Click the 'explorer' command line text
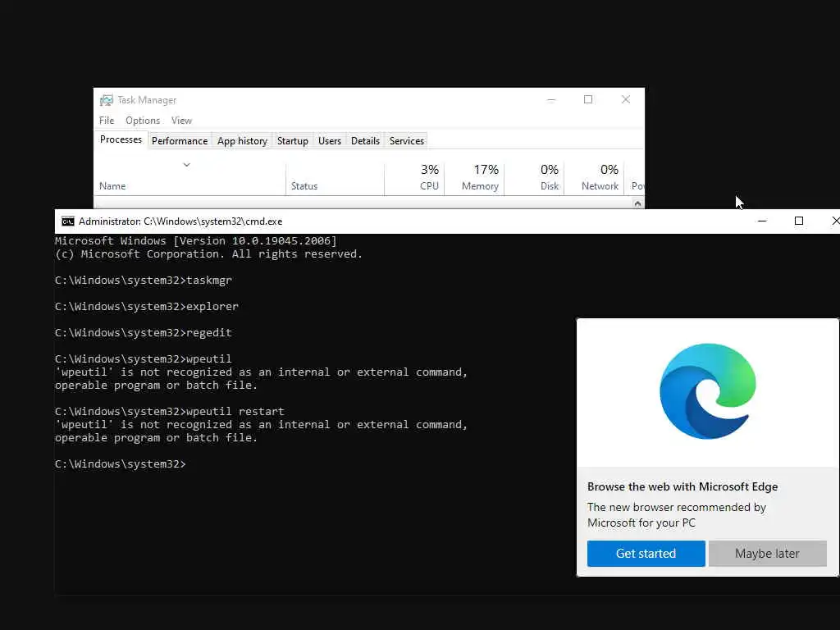The height and width of the screenshot is (630, 840). (147, 307)
